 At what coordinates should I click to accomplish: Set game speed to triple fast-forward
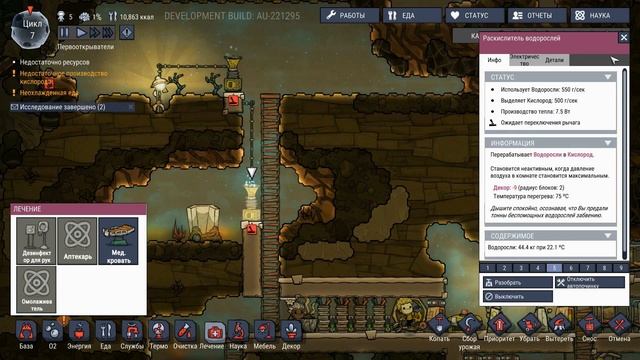tap(108, 32)
